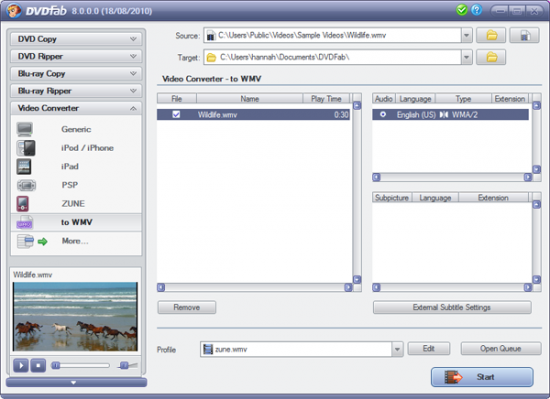
Task: Open the More... converter options
Action: coord(75,241)
